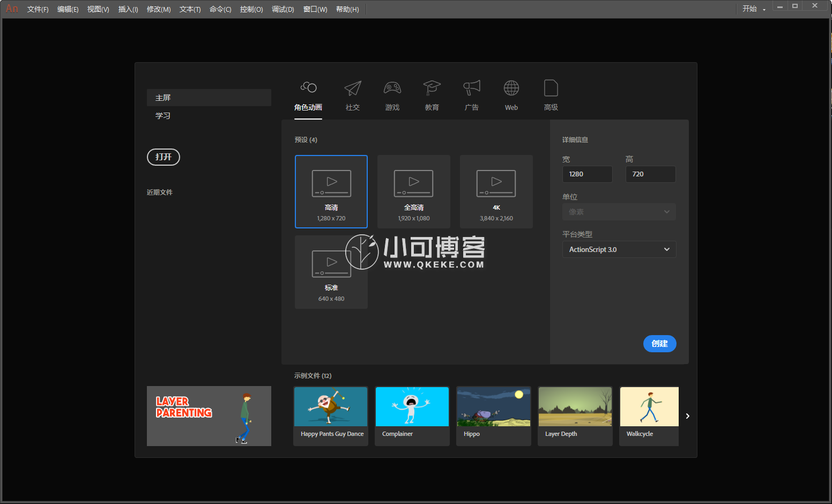Click the 详细信息 heading text
Image resolution: width=832 pixels, height=504 pixels.
tap(575, 140)
